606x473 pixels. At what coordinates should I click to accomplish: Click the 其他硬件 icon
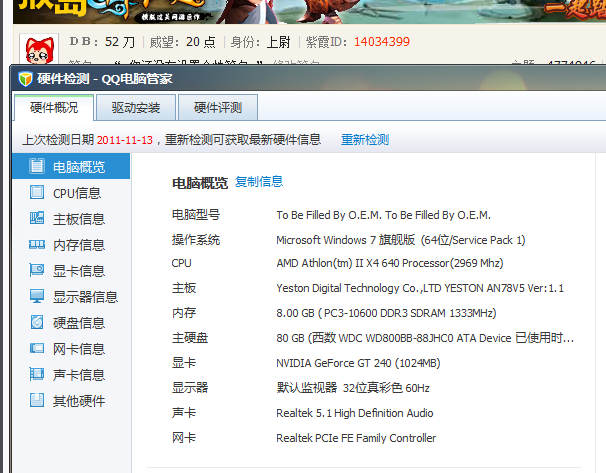point(37,400)
